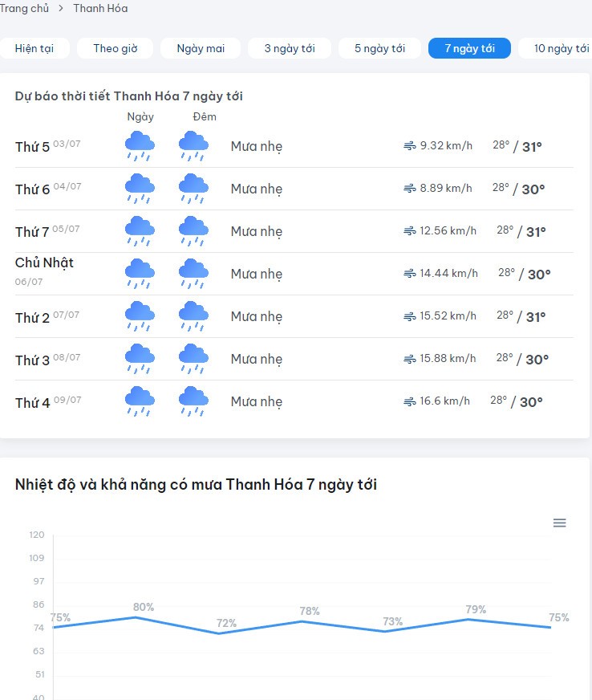Click the Thanh Hóa breadcrumb link
592x700 pixels.
100,9
